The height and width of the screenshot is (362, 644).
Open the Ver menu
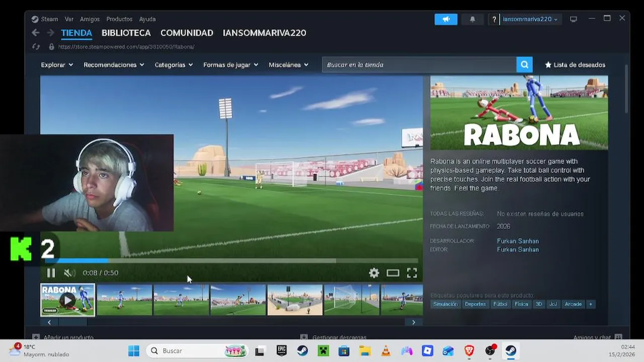[x=69, y=19]
